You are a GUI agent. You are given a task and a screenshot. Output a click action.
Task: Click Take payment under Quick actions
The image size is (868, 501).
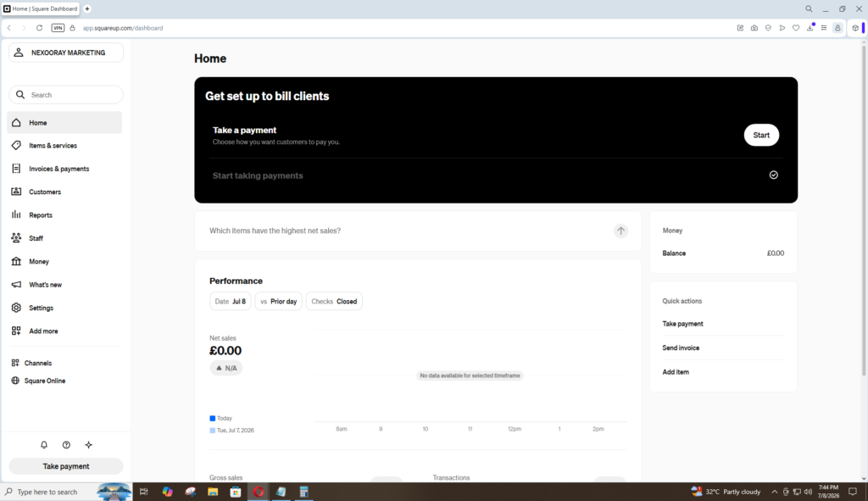click(x=682, y=324)
